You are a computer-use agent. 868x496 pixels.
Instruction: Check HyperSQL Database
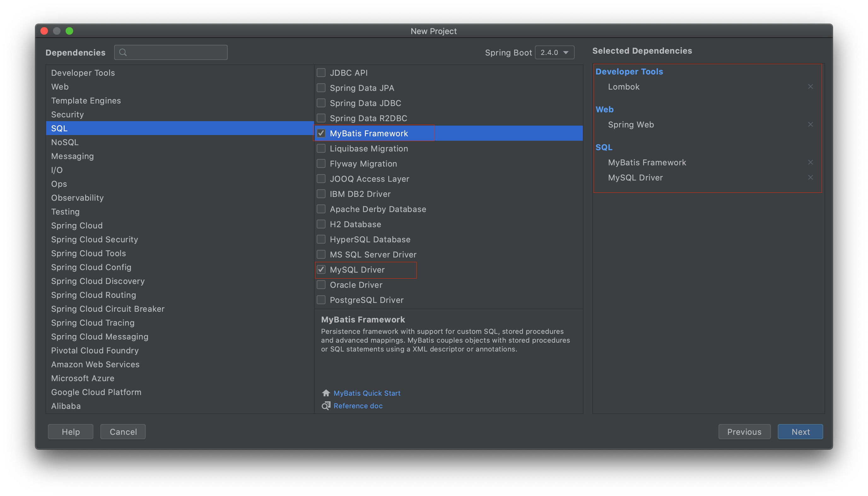(x=321, y=239)
